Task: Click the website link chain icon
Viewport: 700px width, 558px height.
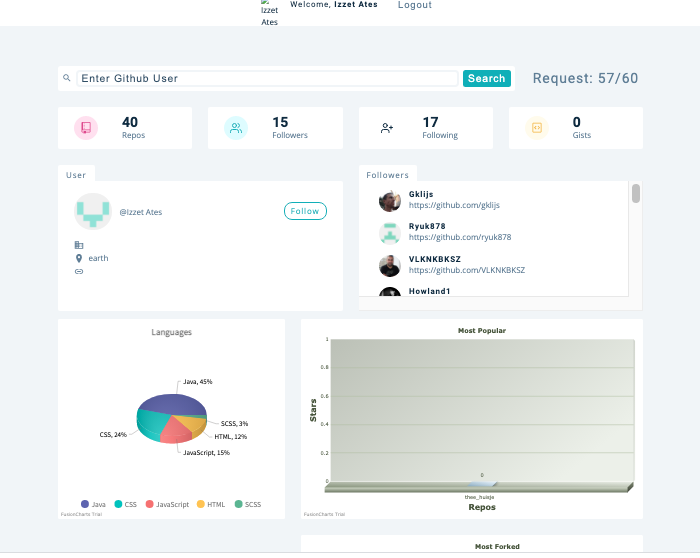Action: (x=79, y=271)
